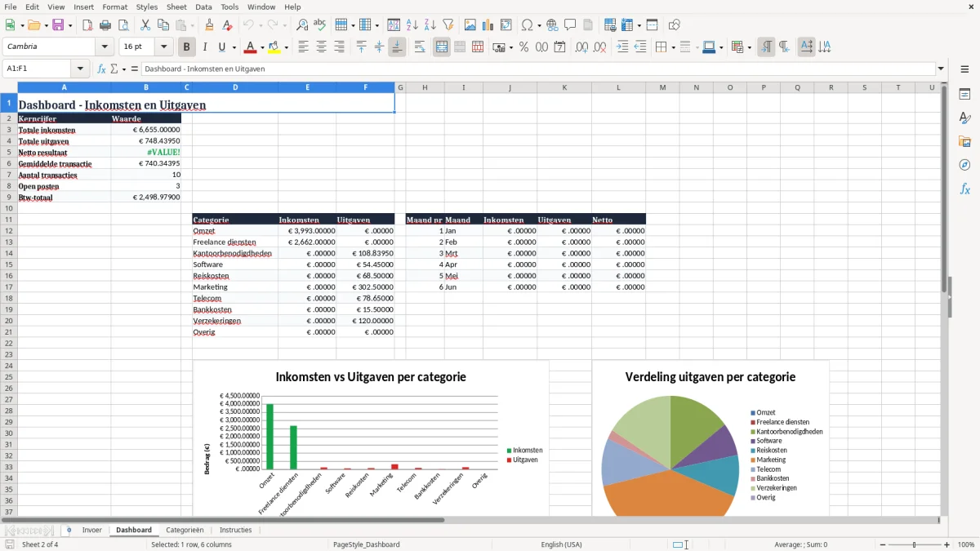The image size is (980, 551).
Task: Open sidebar Properties panel icon
Action: click(x=964, y=95)
